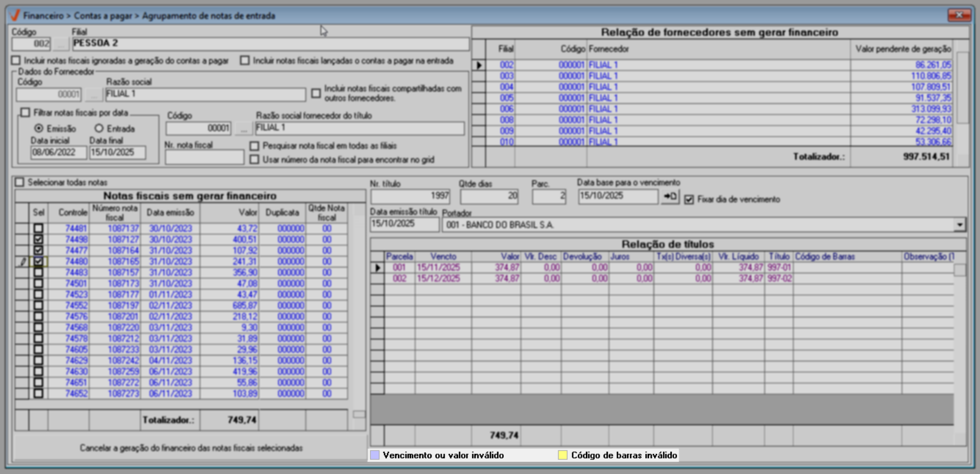The image size is (980, 474).
Task: Click the Vencto column header in Relação de títulos
Action: click(443, 256)
